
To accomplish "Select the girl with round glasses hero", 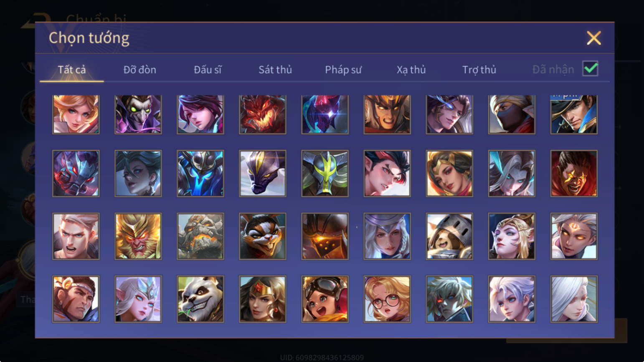I will [387, 299].
